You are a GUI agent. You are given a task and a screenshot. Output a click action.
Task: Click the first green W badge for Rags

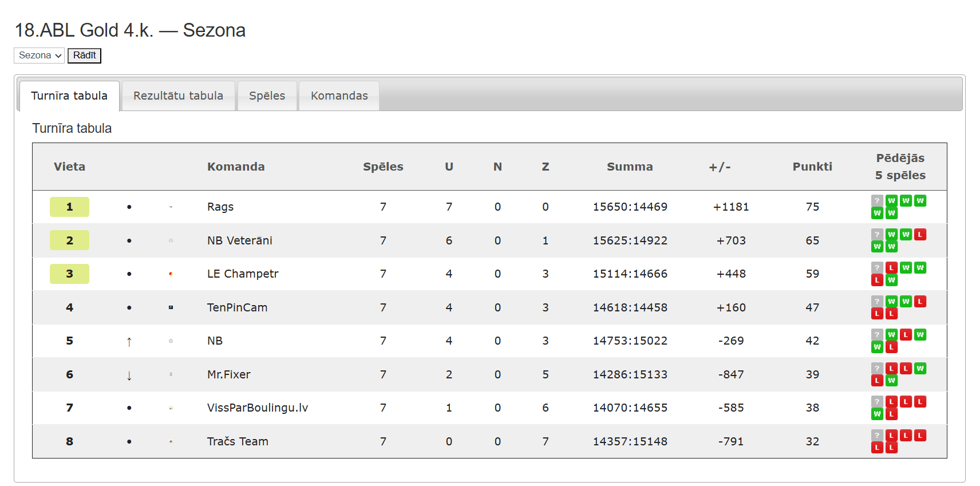click(891, 201)
